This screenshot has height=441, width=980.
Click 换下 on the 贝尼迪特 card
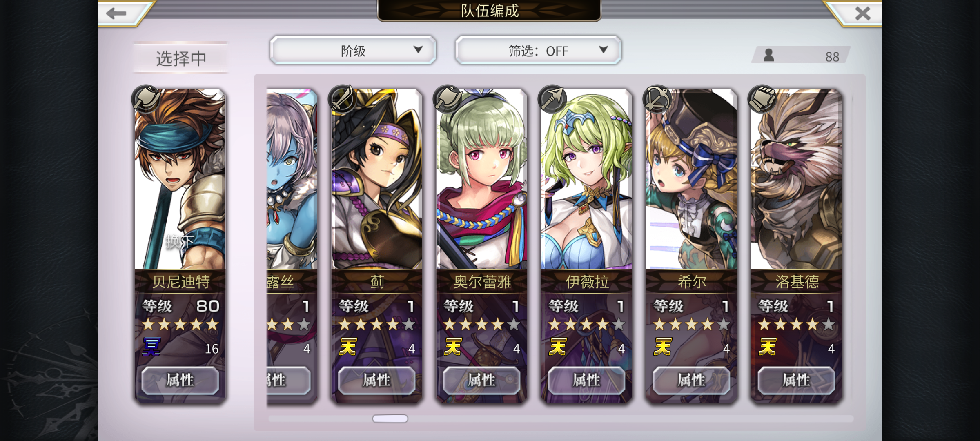180,242
